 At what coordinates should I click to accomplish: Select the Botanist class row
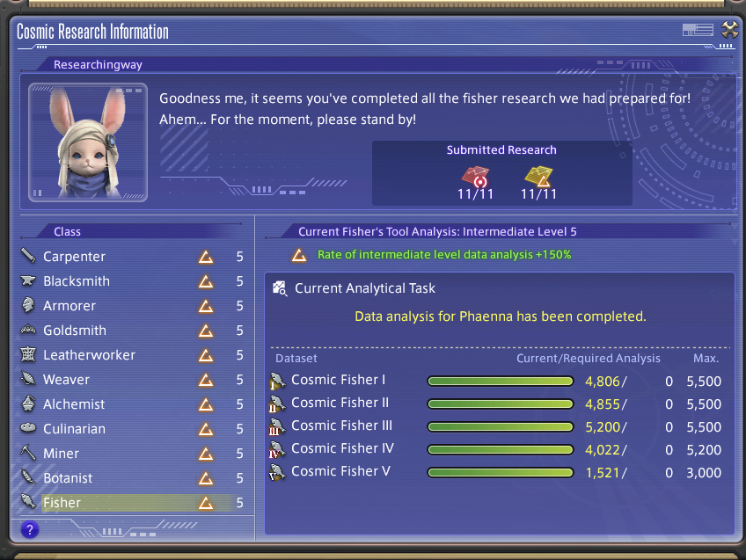pyautogui.click(x=133, y=478)
